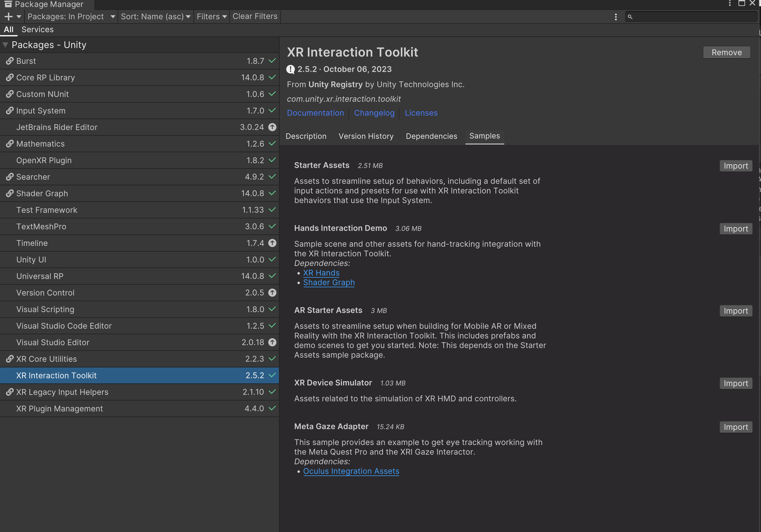
Task: Click the Timeline update arrow icon
Action: (x=272, y=243)
